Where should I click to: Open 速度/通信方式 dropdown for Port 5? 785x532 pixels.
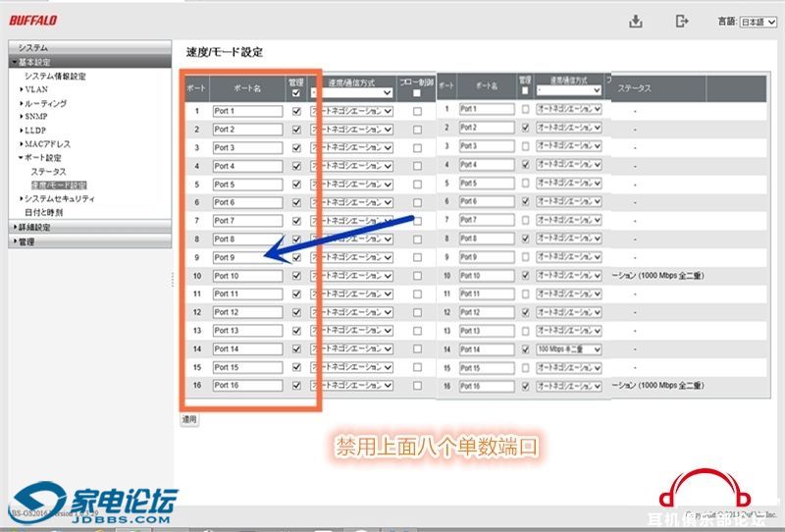[x=352, y=185]
